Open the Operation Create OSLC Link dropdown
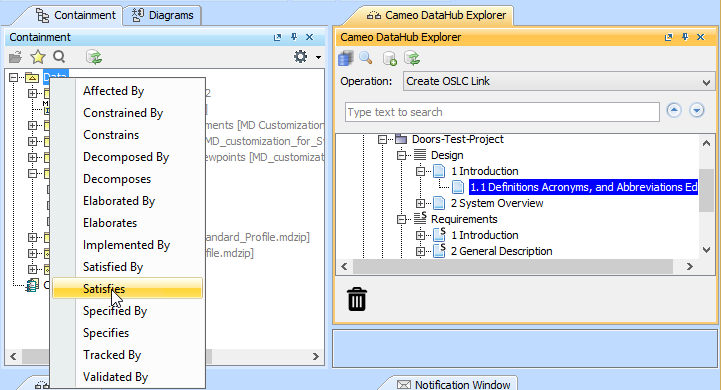 [x=559, y=81]
